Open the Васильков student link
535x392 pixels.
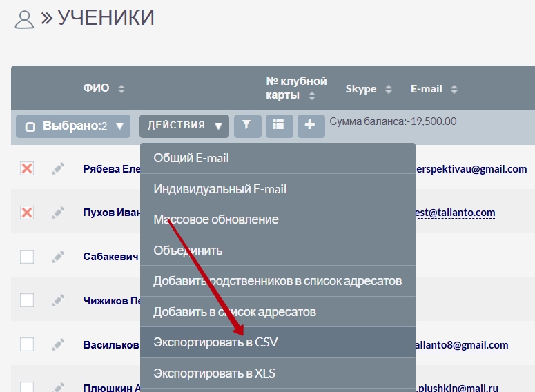pos(111,345)
